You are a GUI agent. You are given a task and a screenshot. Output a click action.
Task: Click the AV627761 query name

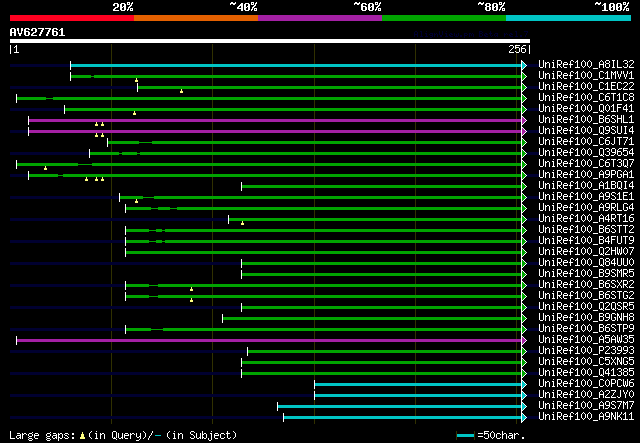(x=38, y=32)
